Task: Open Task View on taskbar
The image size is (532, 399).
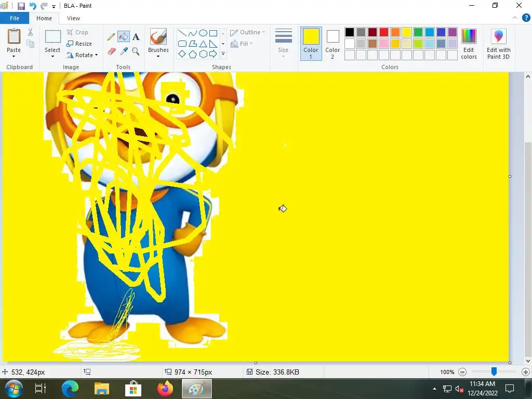Action: (x=41, y=389)
